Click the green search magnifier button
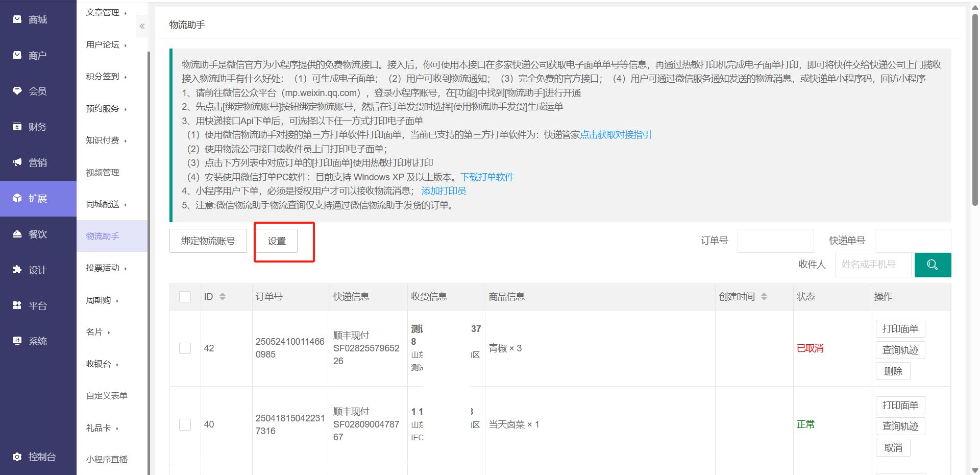The width and height of the screenshot is (980, 475). [x=932, y=265]
